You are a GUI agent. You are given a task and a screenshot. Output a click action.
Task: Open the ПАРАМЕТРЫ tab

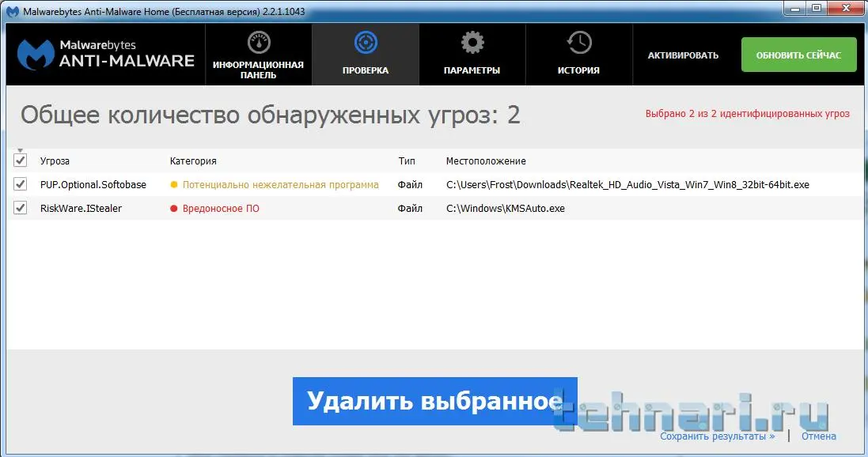pyautogui.click(x=472, y=55)
